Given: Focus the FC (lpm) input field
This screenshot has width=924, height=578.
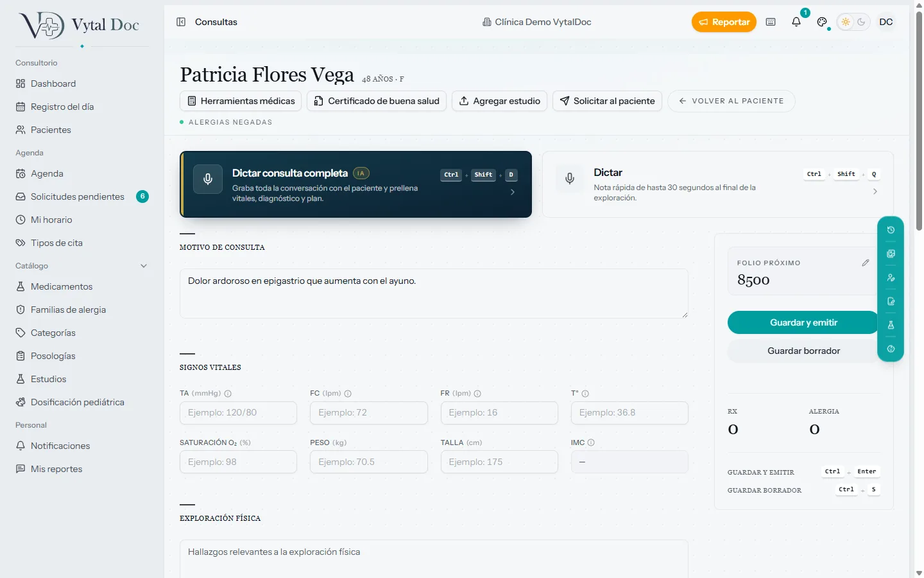Looking at the screenshot, I should 369,413.
